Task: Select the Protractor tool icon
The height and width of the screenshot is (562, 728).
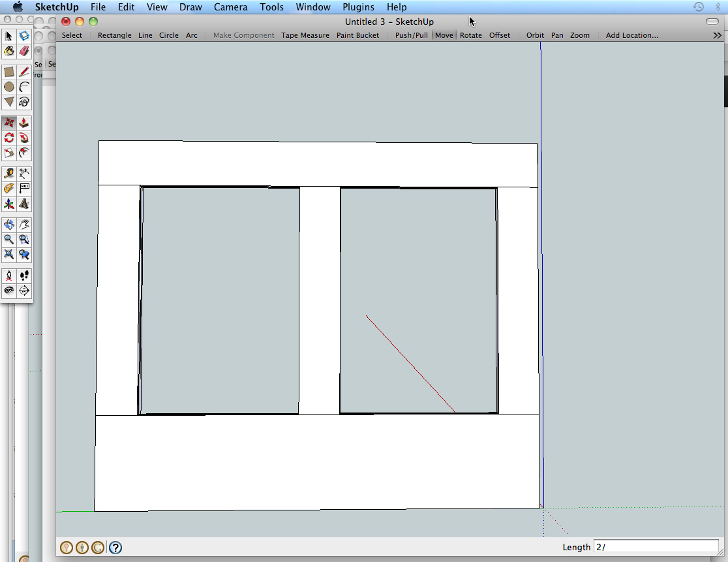Action: (9, 188)
